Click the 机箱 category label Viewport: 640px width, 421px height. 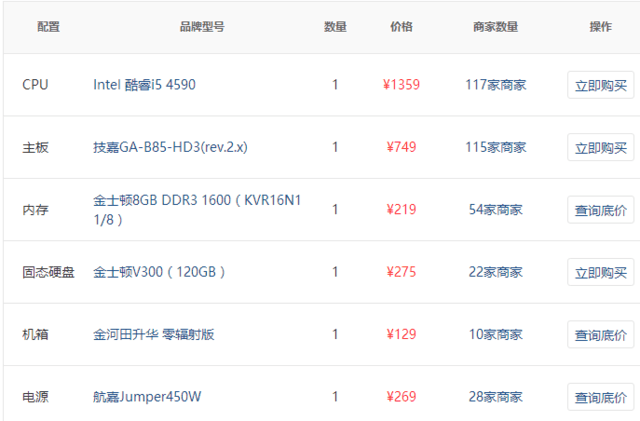point(35,334)
